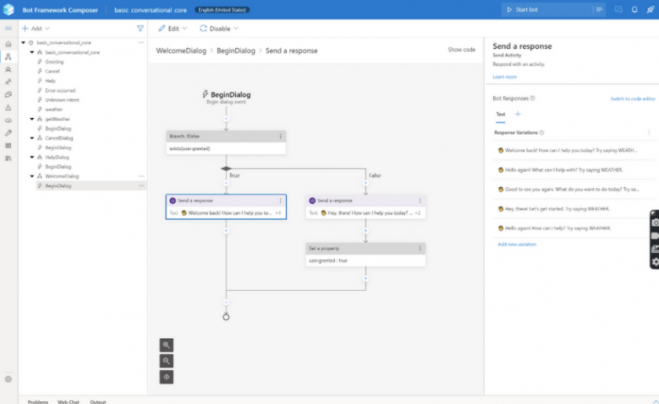This screenshot has height=404, width=659.
Task: Click the Home icon in left sidebar
Action: tap(8, 44)
